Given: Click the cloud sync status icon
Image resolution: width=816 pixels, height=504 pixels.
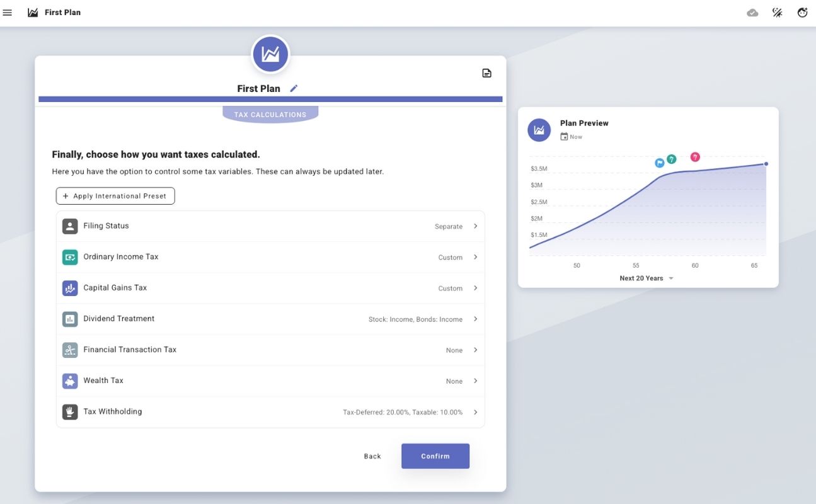Looking at the screenshot, I should coord(752,13).
